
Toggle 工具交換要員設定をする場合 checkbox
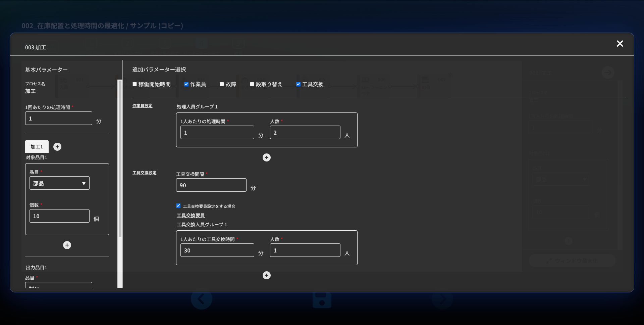click(x=178, y=206)
